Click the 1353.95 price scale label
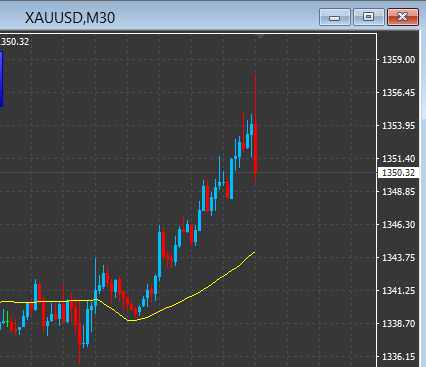426x367 pixels. click(398, 126)
